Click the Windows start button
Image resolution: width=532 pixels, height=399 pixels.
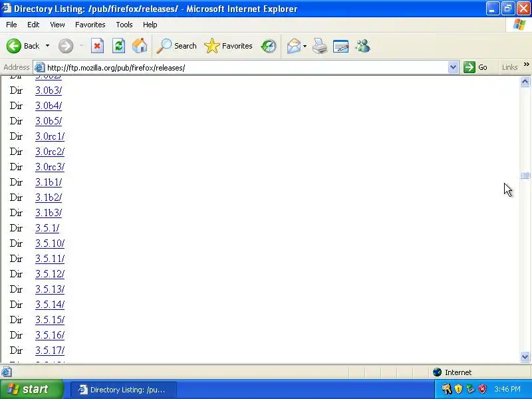click(x=31, y=389)
